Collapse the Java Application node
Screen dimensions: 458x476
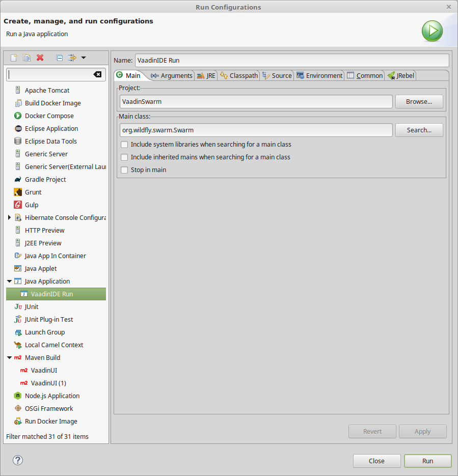point(9,281)
